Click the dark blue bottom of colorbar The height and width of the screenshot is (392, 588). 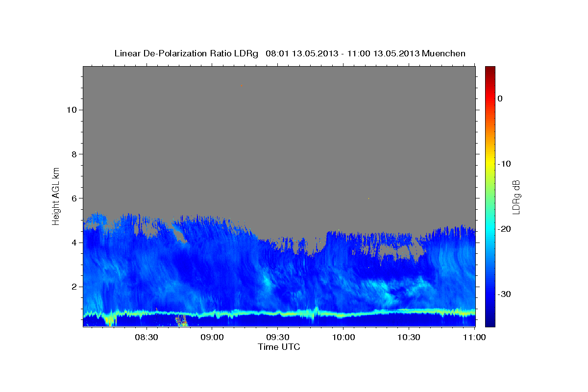[x=490, y=322]
